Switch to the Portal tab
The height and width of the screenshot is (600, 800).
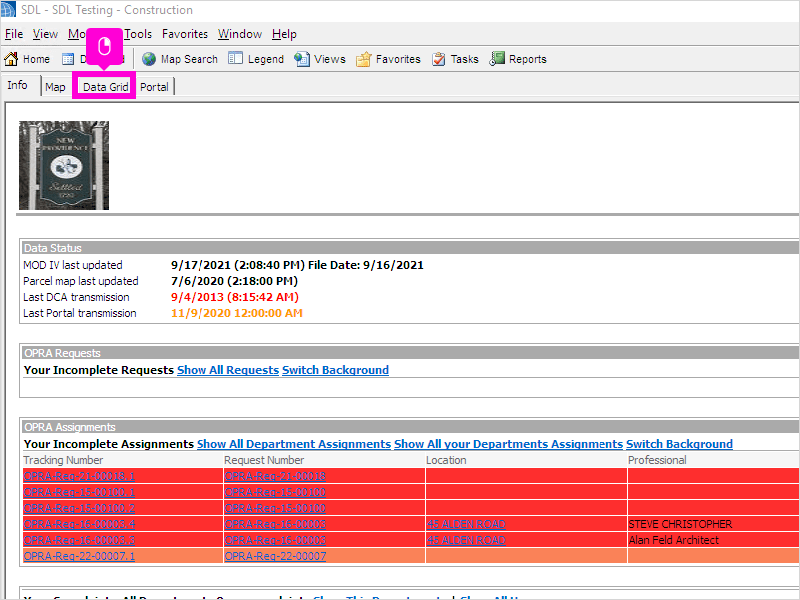[154, 87]
